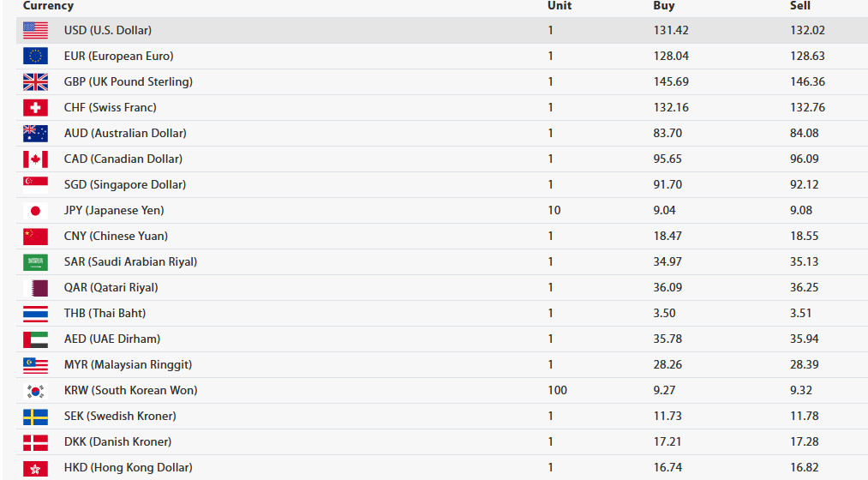Click EUR buy rate 128.04
Image resolution: width=868 pixels, height=480 pixels.
click(x=671, y=56)
